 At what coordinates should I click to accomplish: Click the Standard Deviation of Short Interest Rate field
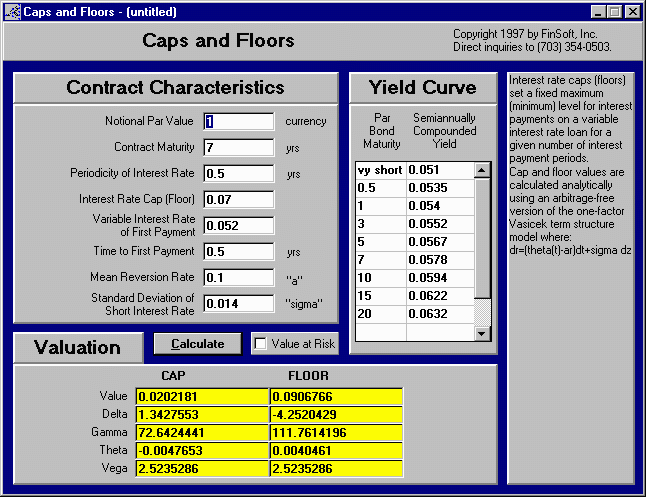point(239,304)
